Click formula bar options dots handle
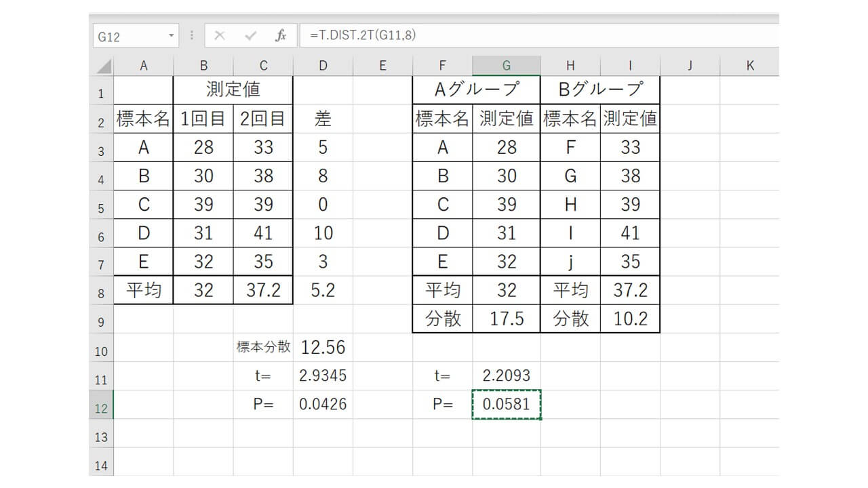 coord(192,36)
